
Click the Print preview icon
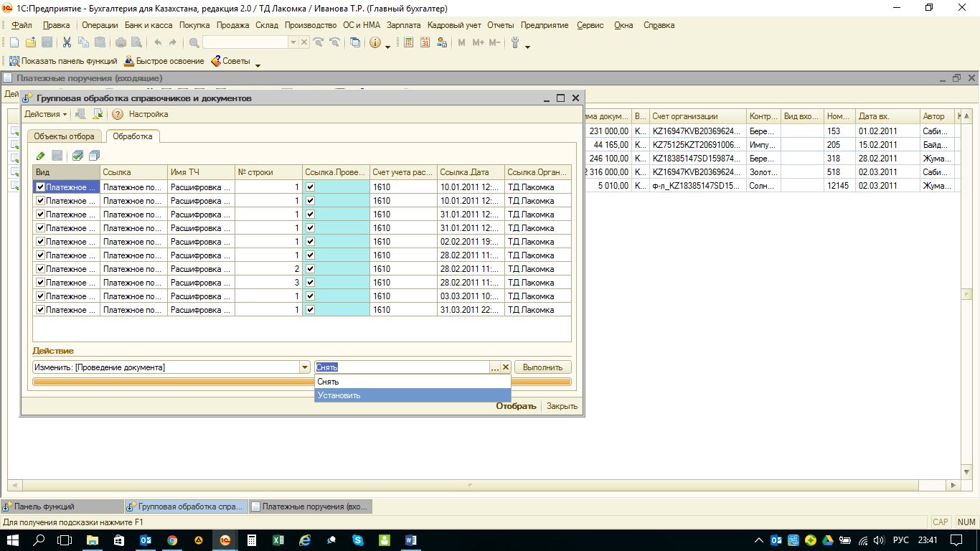pos(137,43)
